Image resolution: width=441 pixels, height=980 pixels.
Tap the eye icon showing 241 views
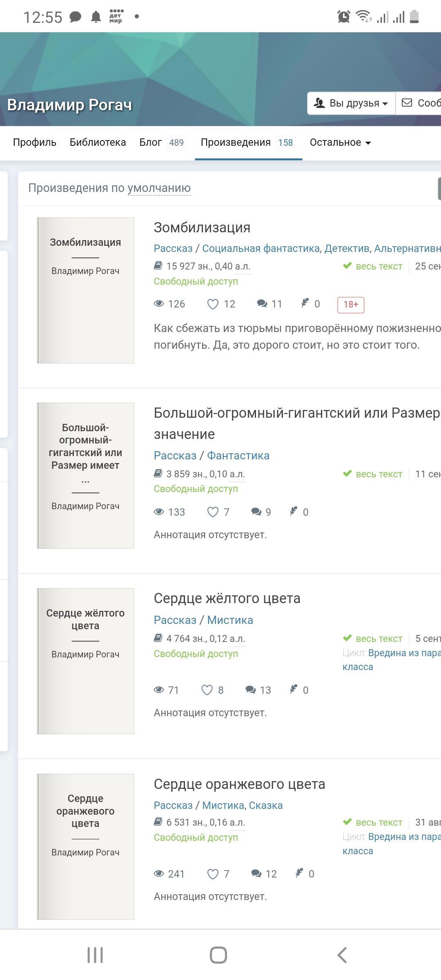tap(158, 873)
